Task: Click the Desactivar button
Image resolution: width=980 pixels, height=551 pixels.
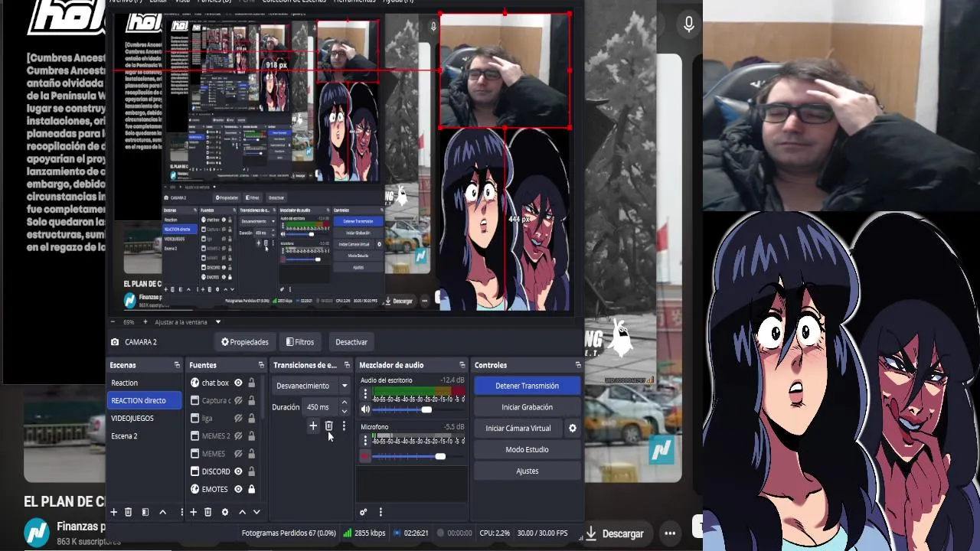Action: [351, 342]
